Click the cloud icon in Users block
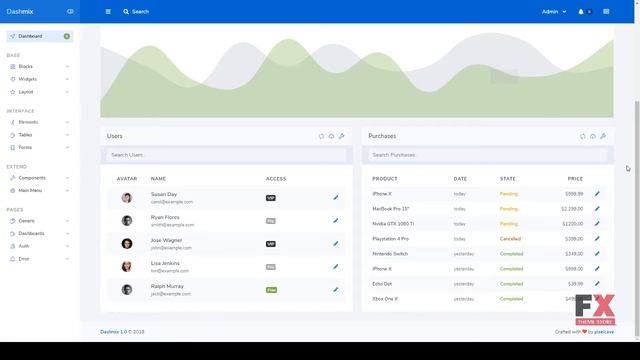 331,136
